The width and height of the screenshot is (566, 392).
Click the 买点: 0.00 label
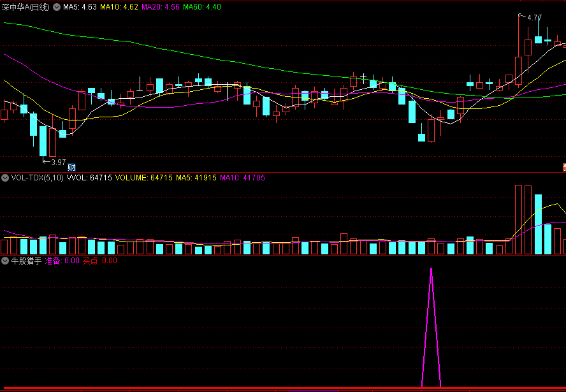point(100,261)
